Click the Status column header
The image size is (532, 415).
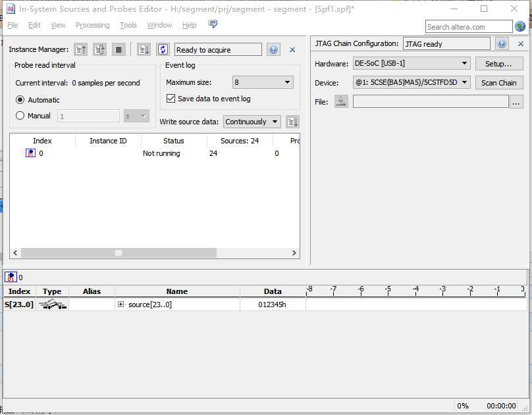(174, 141)
